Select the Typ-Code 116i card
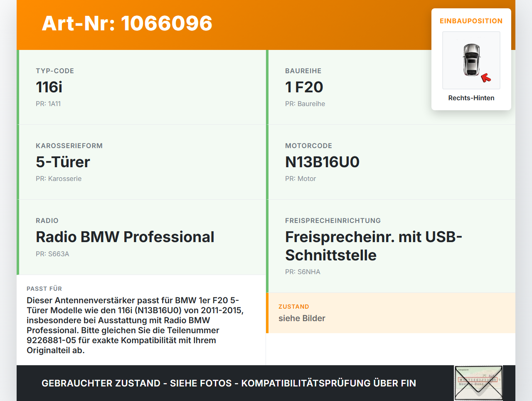The image size is (532, 401). (141, 87)
